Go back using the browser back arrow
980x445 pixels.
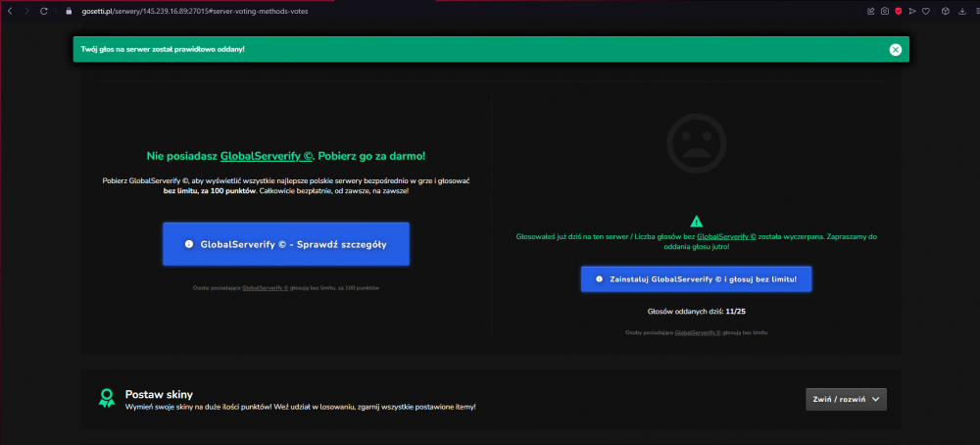click(10, 11)
